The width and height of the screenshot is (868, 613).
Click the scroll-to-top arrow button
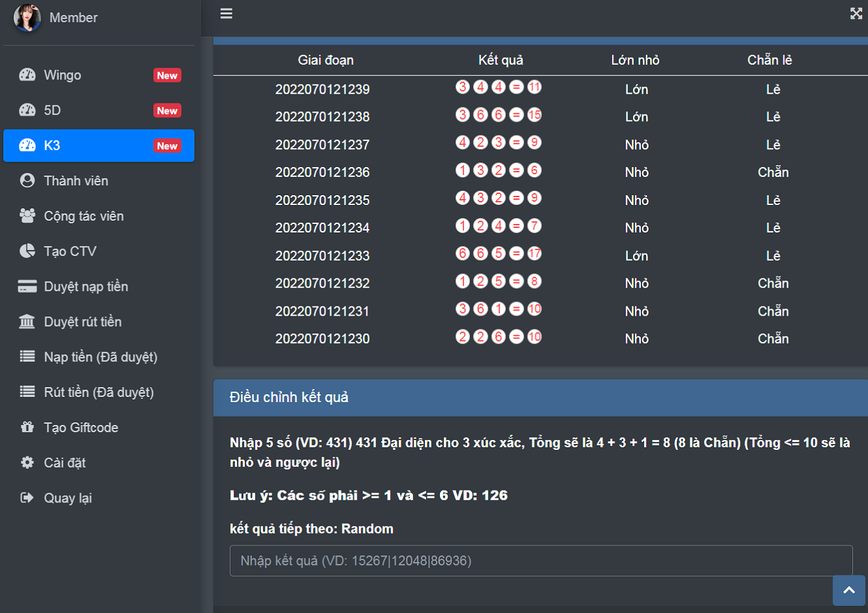[848, 590]
